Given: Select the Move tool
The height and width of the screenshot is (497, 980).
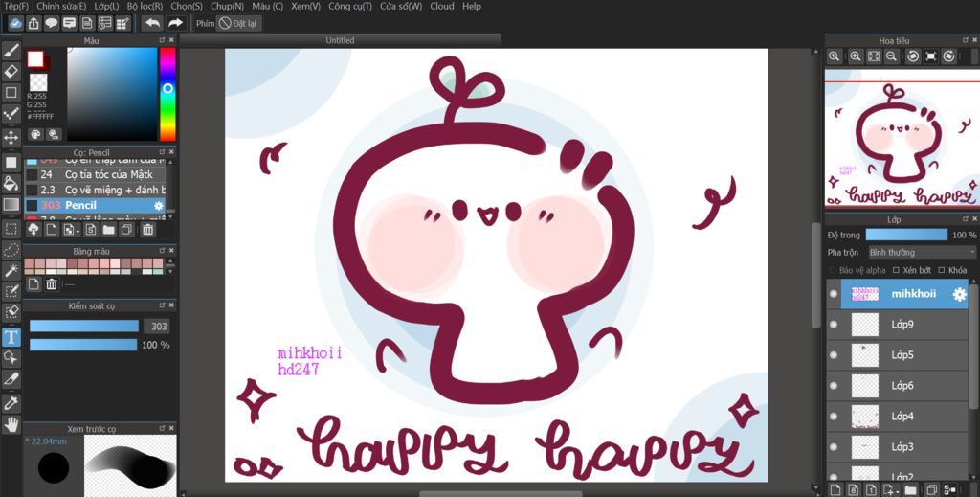Looking at the screenshot, I should click(11, 138).
